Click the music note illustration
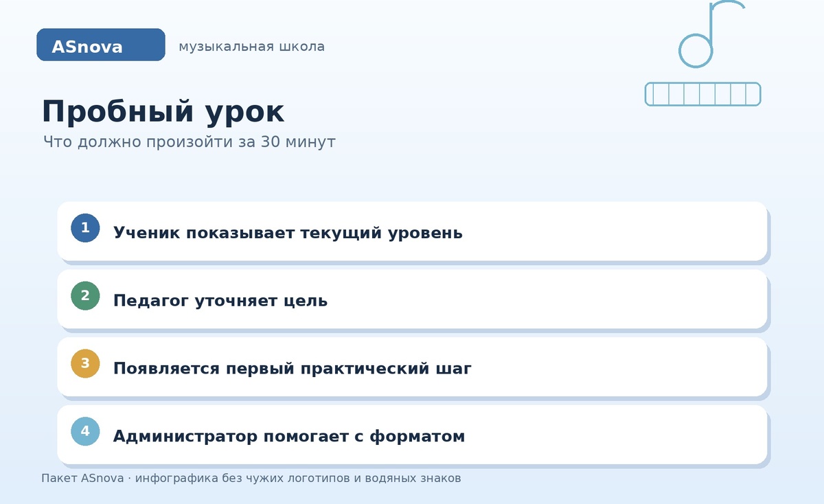This screenshot has width=824, height=504. [711, 34]
